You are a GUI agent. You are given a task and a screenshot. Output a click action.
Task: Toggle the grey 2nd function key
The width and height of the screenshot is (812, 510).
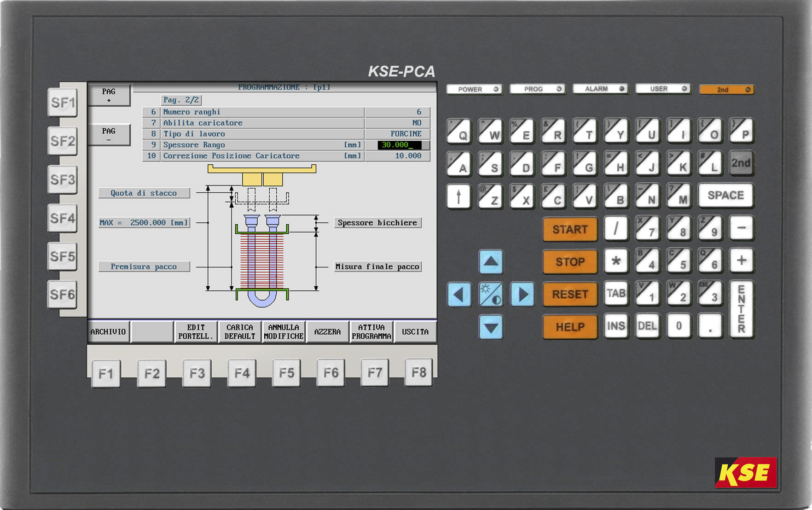click(742, 163)
